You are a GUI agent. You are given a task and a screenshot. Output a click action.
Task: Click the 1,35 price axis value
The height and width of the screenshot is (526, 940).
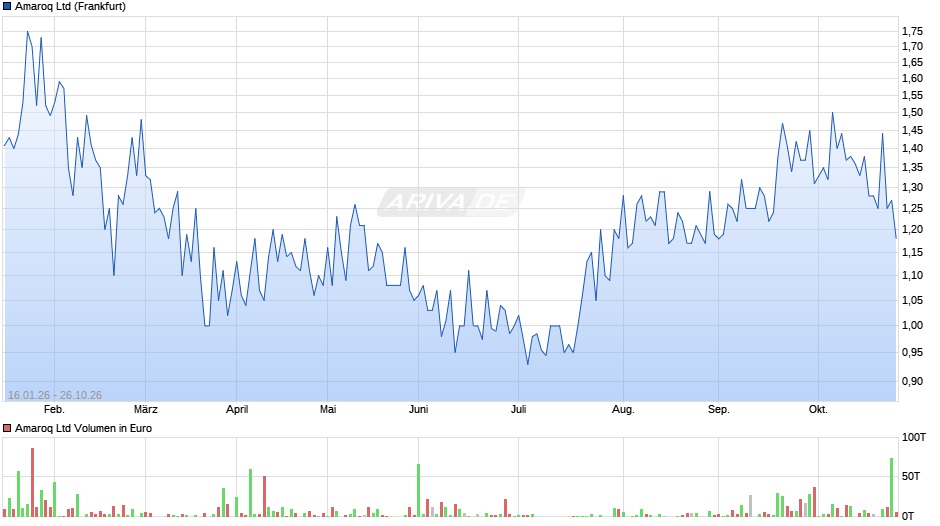pos(912,167)
